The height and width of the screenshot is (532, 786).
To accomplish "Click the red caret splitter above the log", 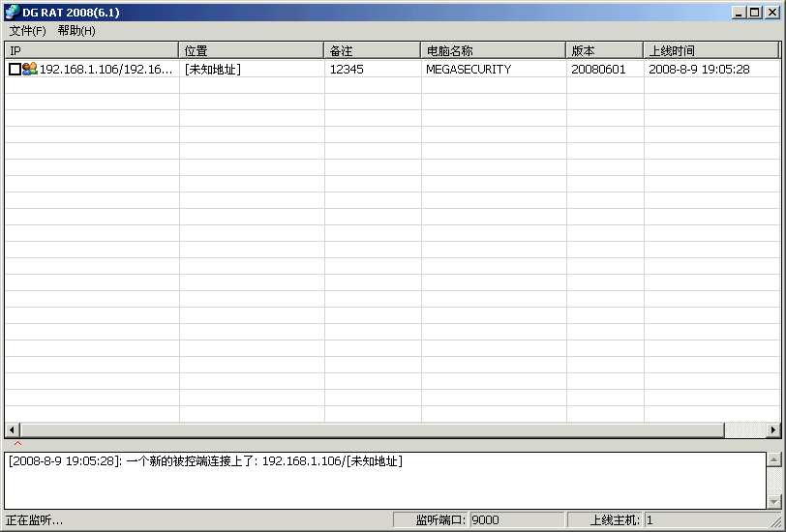I will (x=17, y=444).
